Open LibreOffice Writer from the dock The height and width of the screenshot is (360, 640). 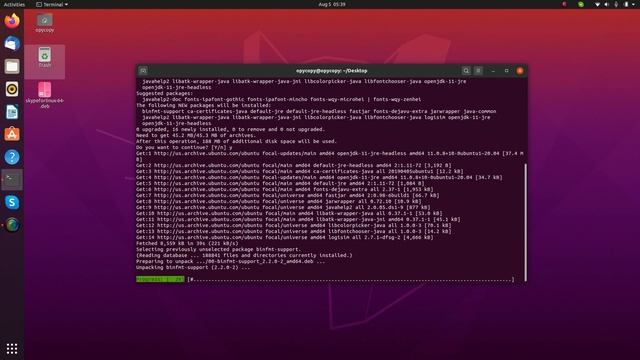click(12, 112)
